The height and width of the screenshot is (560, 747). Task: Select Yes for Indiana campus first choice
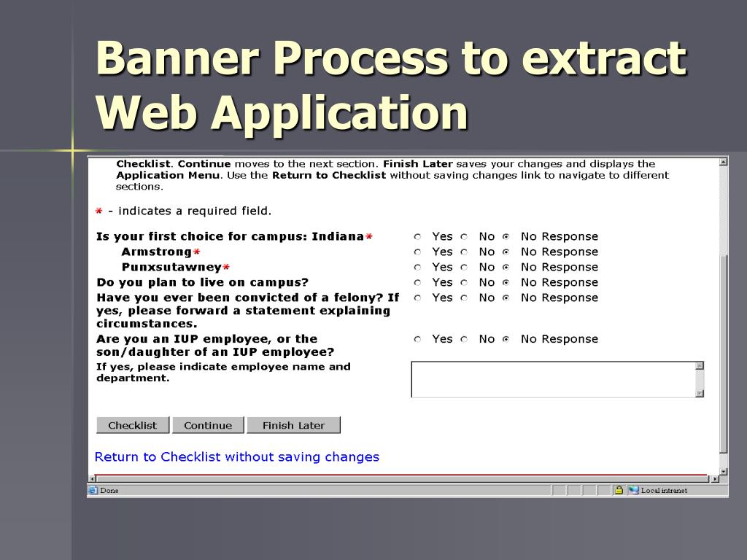pos(417,237)
